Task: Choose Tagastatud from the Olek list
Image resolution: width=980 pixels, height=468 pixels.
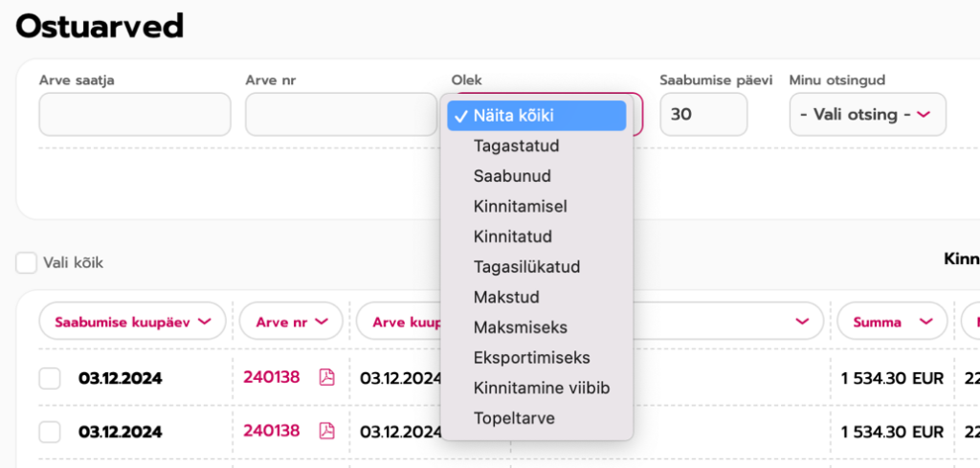Action: click(x=516, y=146)
